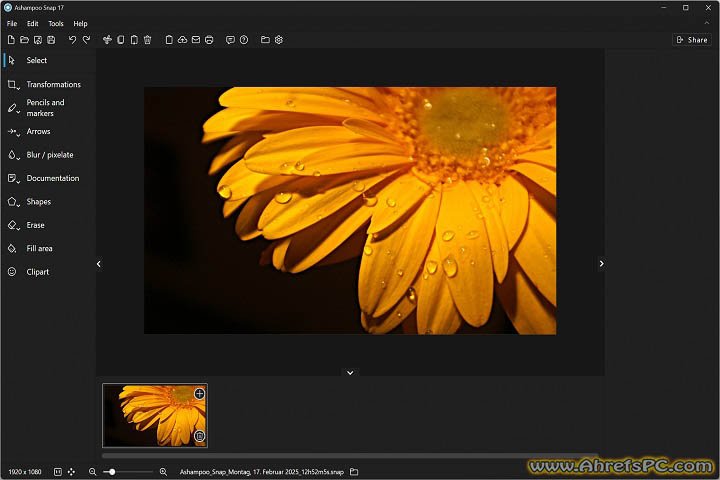Open a file with the open-folder toolbar icon
This screenshot has height=480, width=720.
click(x=24, y=40)
